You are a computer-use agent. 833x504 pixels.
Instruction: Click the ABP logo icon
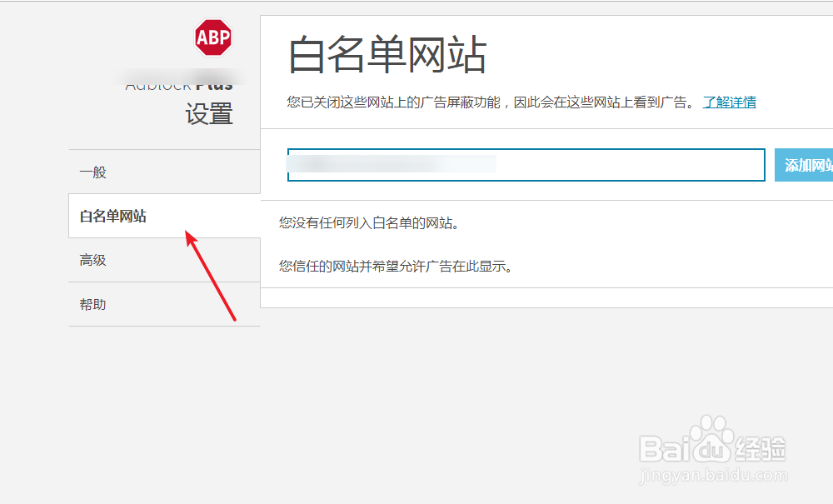coord(213,37)
